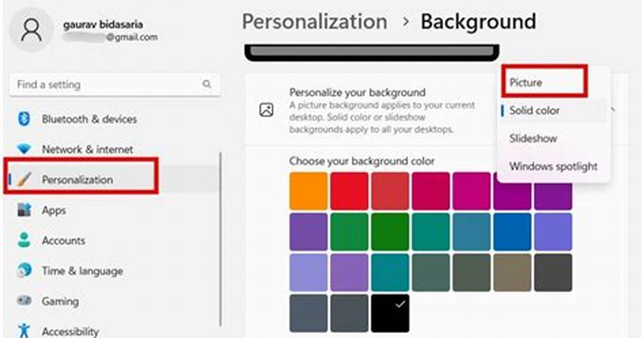Viewport: 644px width, 338px height.
Task: Choose the black checked color swatch
Action: point(390,313)
